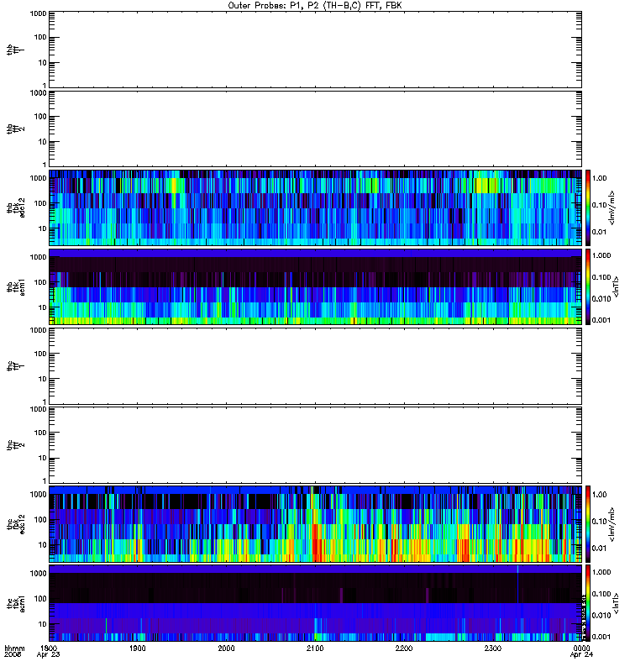Click the empty thc fff 1 plot panel
The width and height of the screenshot is (630, 672).
(316, 366)
